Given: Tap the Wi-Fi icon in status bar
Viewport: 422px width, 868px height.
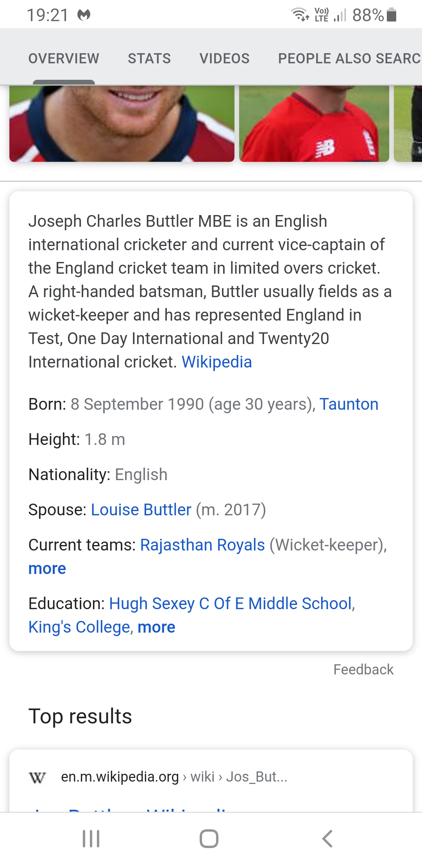Looking at the screenshot, I should tap(300, 14).
